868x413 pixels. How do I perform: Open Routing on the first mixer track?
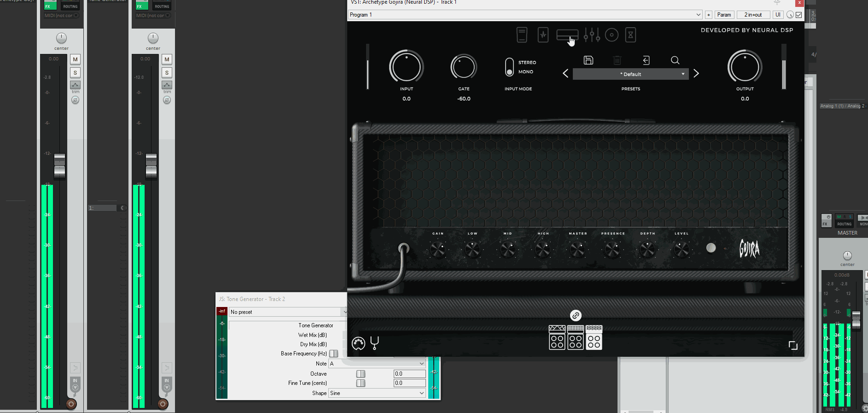(70, 5)
